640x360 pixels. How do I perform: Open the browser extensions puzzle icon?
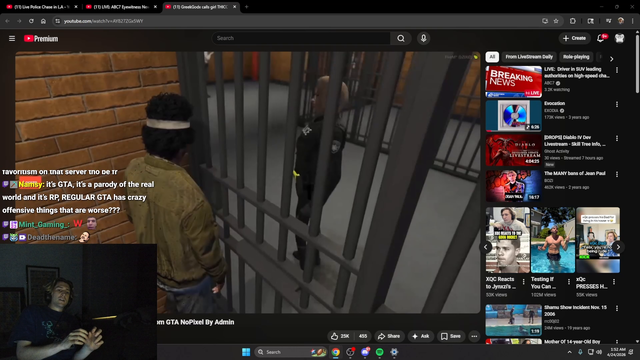point(573,21)
